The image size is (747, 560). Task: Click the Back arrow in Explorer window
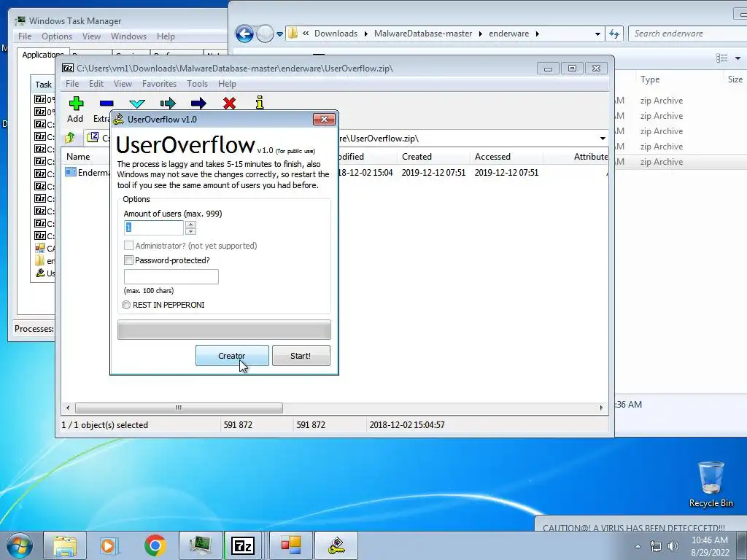244,34
